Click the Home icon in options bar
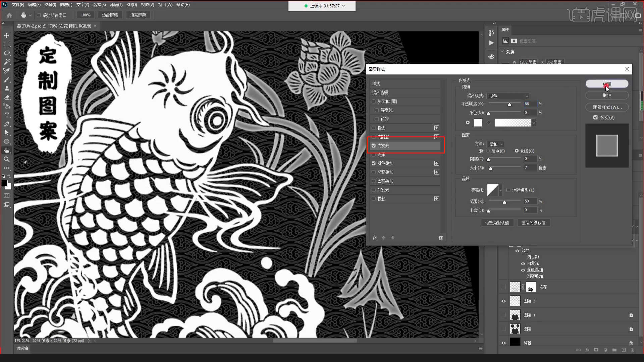 click(9, 15)
